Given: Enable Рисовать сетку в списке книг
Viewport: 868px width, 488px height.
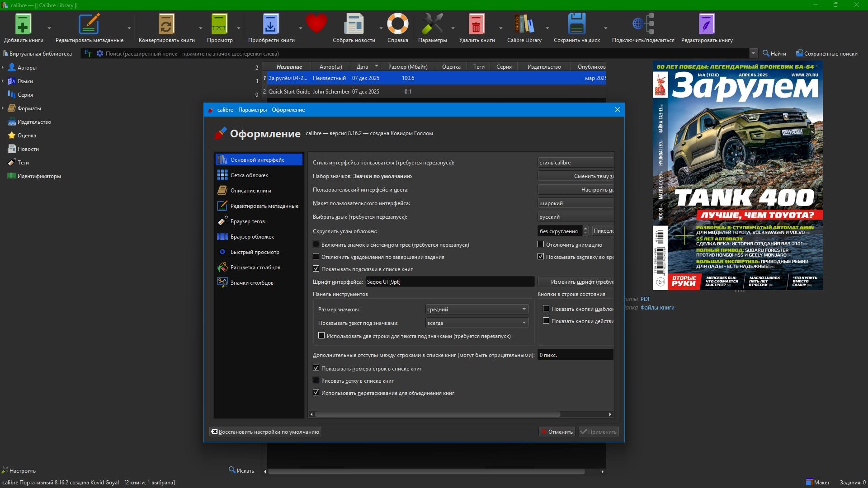Looking at the screenshot, I should pyautogui.click(x=316, y=380).
